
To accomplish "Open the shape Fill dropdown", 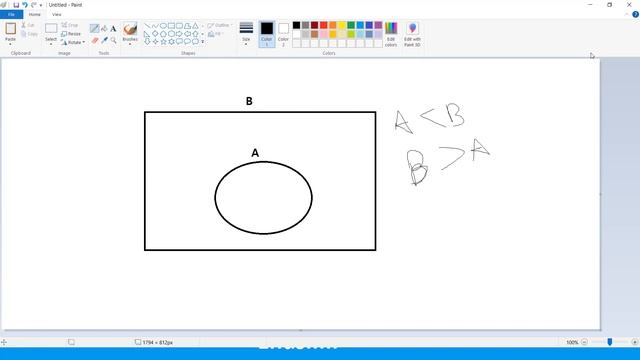I will [216, 34].
